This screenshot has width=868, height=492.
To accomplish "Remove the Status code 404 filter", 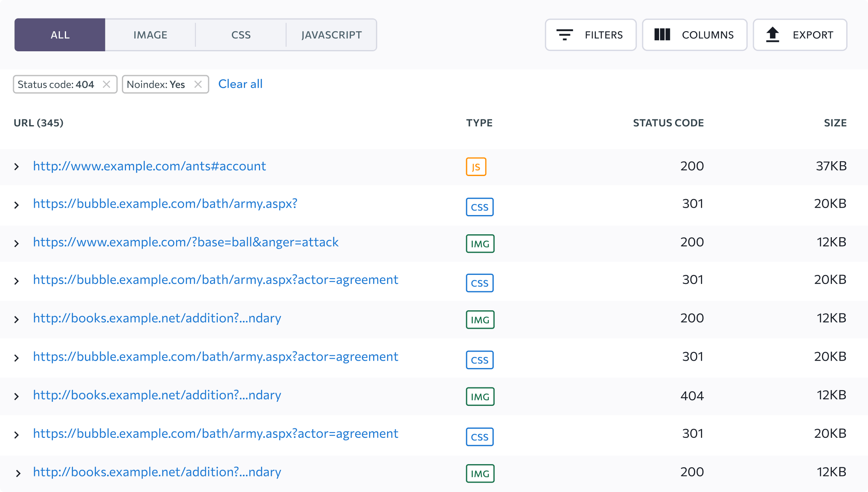I will coord(107,83).
